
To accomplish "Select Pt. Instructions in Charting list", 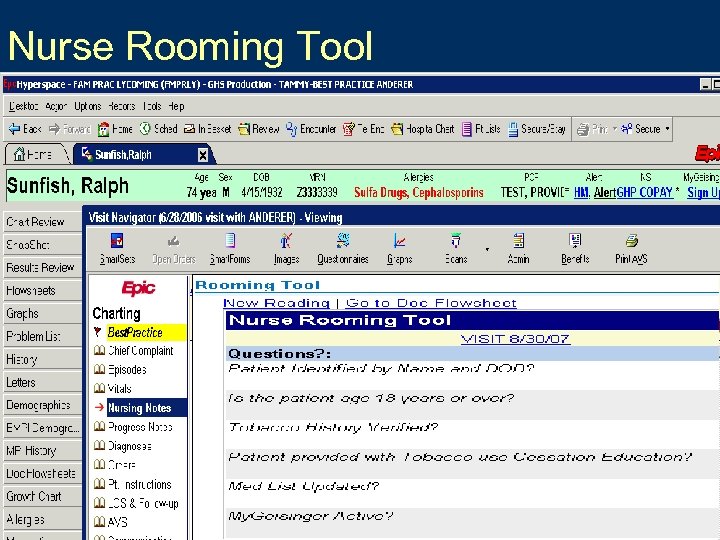I will [140, 484].
